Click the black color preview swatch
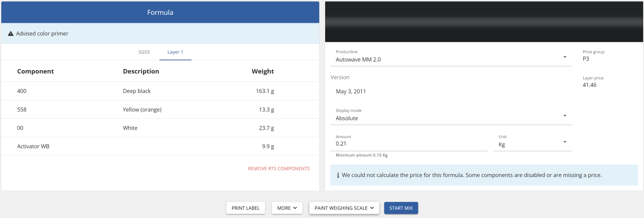The width and height of the screenshot is (644, 218). click(x=484, y=22)
